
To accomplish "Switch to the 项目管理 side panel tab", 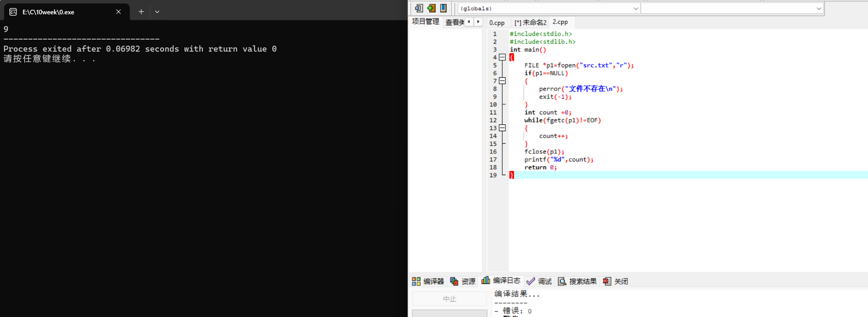I will [x=426, y=22].
